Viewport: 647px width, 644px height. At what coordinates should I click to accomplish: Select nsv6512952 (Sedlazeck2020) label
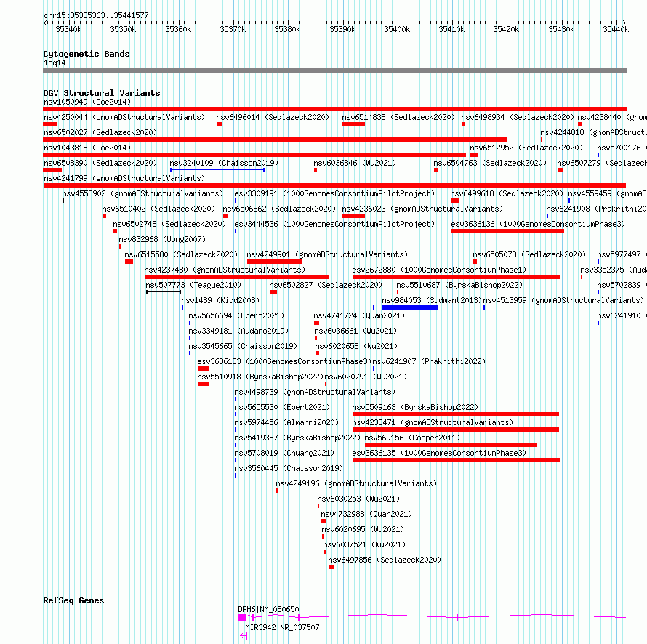click(526, 148)
